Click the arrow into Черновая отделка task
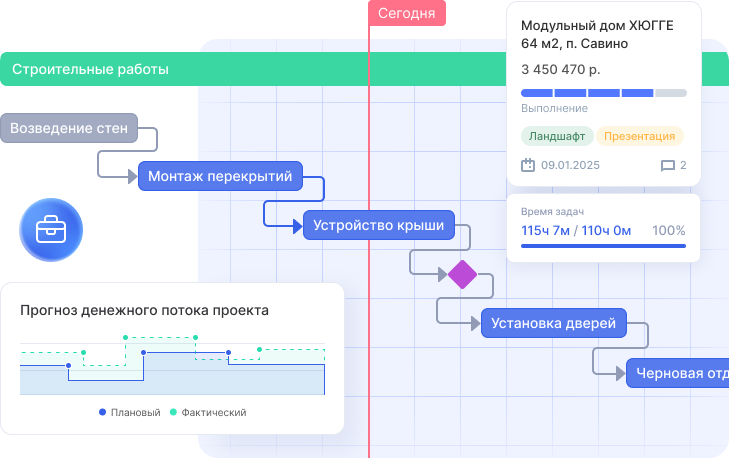Screen dimensions: 729x458 coord(619,374)
